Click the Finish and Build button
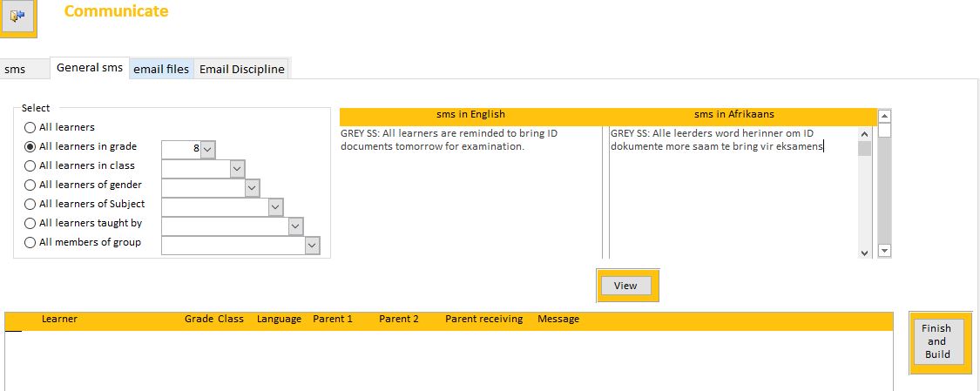 click(x=937, y=341)
